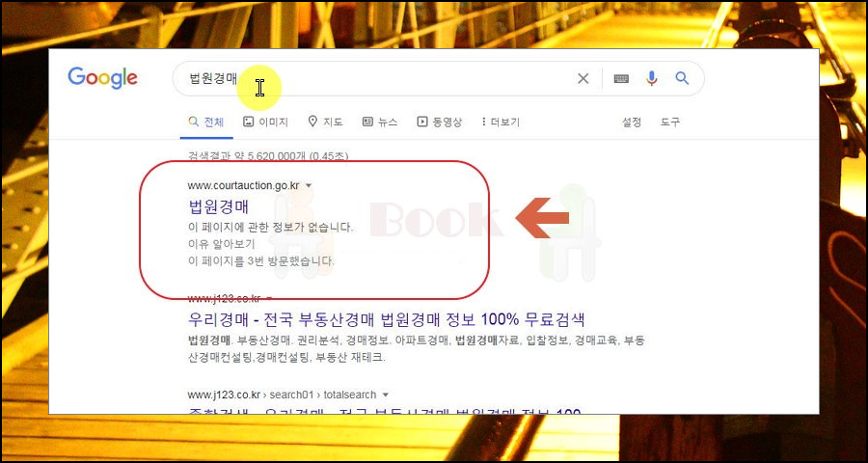Expand dropdown arrow next to www.courtauction.go.kr
868x463 pixels.
[x=309, y=185]
